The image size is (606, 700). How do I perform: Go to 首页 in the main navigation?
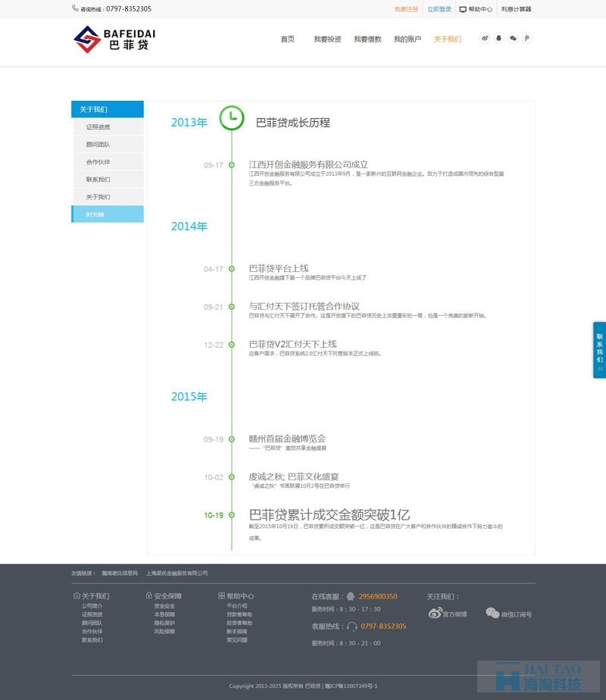coord(287,39)
